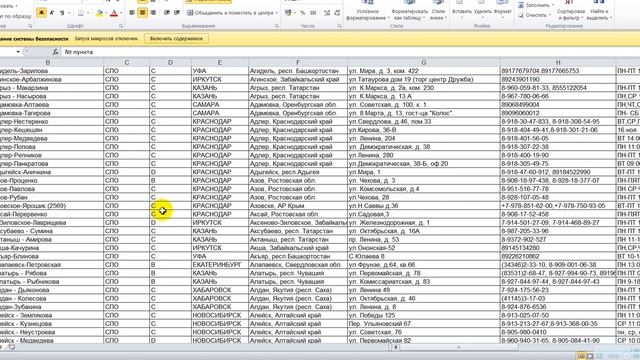Click cell 'УФА' in first row

tap(220, 71)
